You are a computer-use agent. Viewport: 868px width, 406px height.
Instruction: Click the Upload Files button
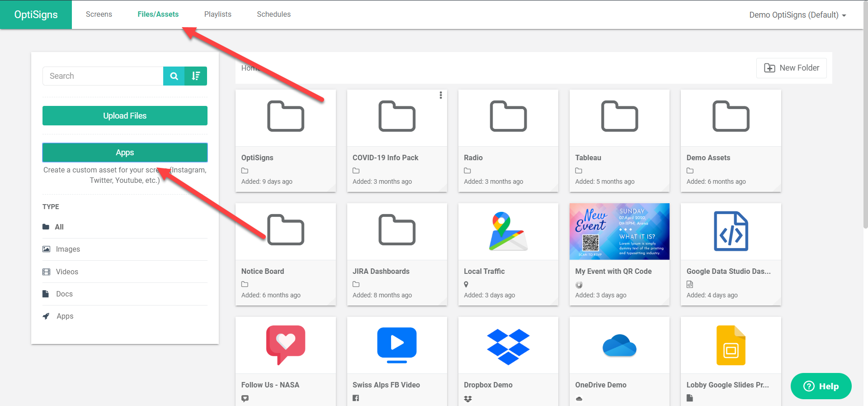pos(125,116)
